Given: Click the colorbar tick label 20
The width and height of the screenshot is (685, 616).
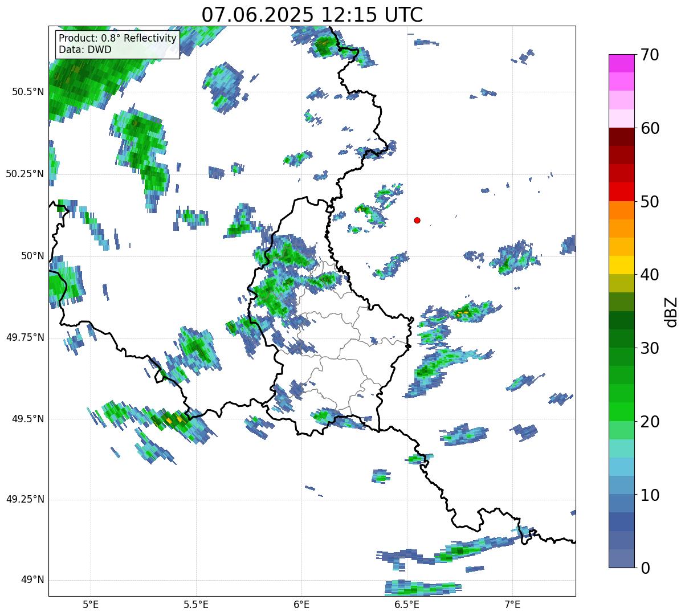Looking at the screenshot, I should [650, 422].
